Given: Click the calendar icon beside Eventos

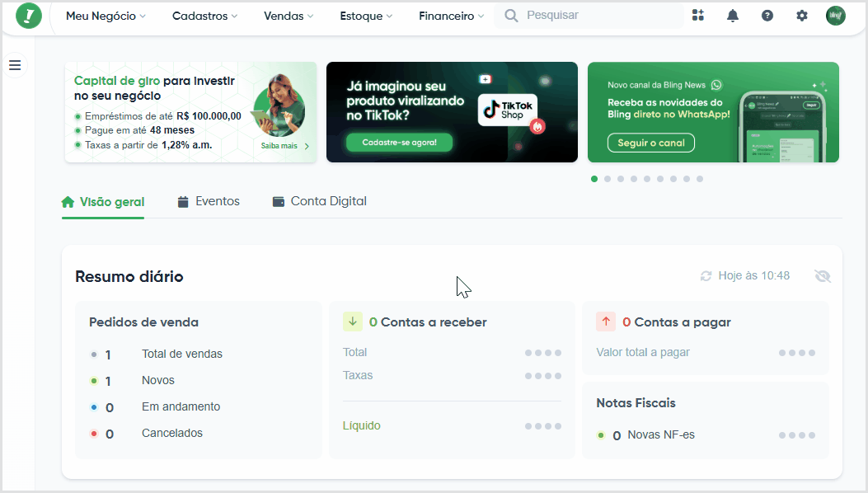Looking at the screenshot, I should [183, 202].
